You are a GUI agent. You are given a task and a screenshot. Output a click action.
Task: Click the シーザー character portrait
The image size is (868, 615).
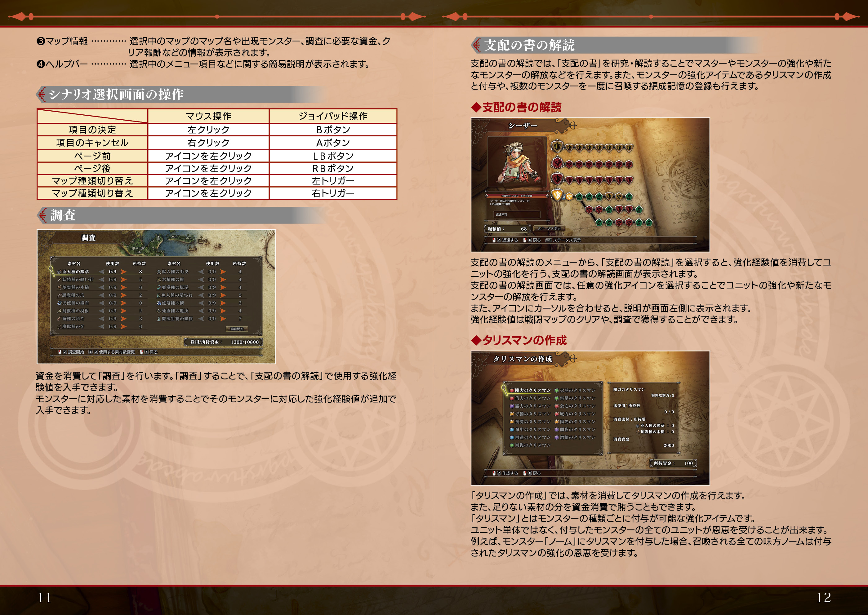517,162
